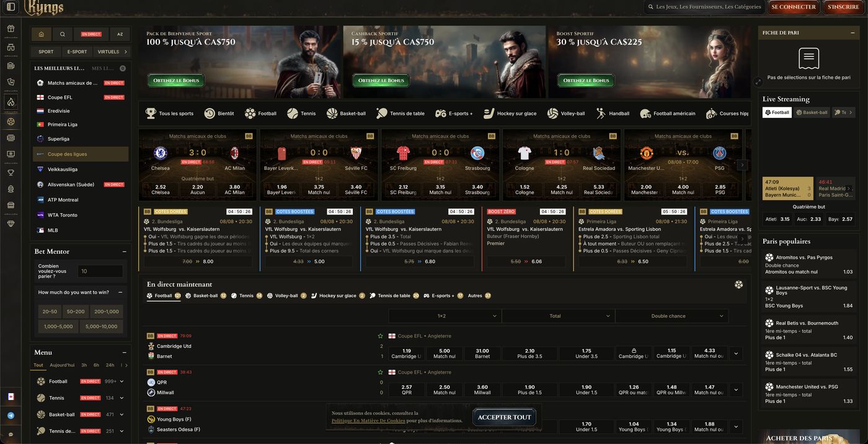Favorite the QPR vs Millwall star
The image size is (868, 444).
(380, 372)
